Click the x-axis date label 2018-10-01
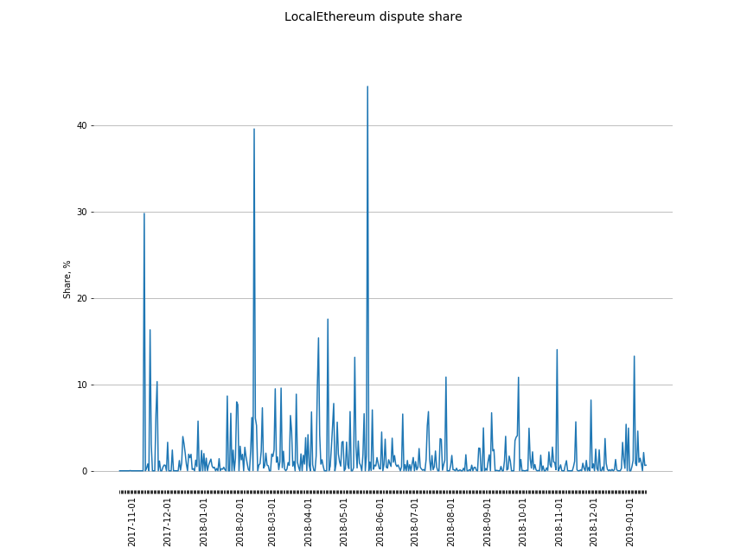The height and width of the screenshot is (560, 747). 522,522
